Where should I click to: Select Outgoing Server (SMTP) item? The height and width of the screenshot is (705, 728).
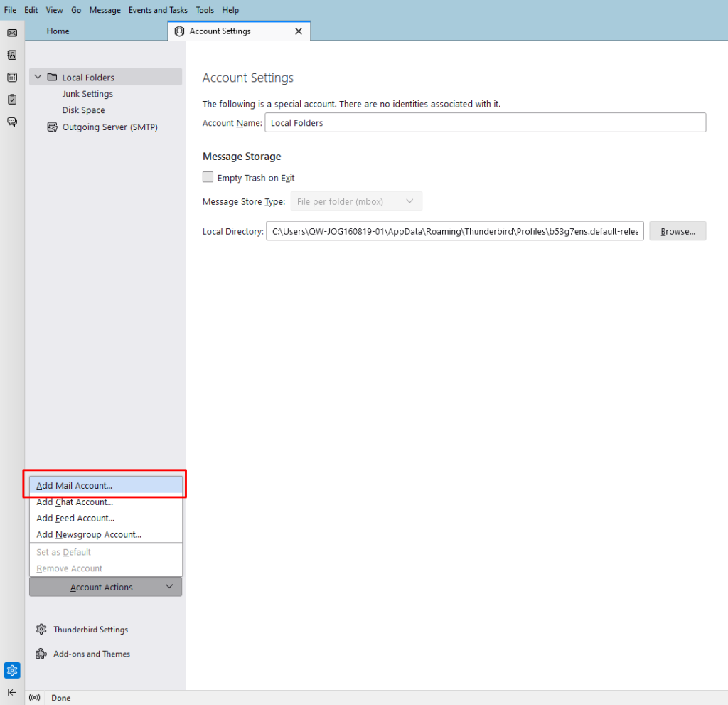[109, 127]
